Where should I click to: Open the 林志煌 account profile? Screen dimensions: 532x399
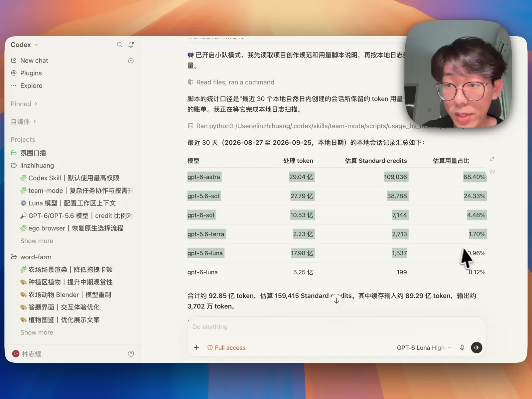(x=27, y=354)
